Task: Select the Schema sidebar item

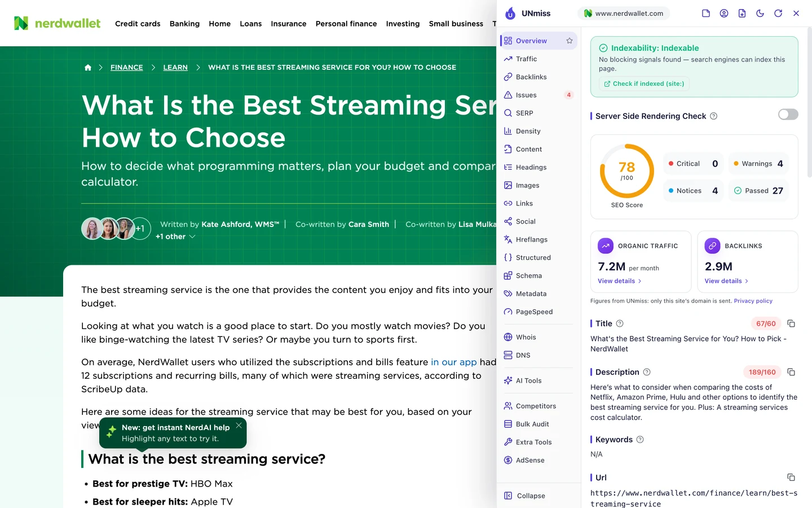Action: (539, 275)
